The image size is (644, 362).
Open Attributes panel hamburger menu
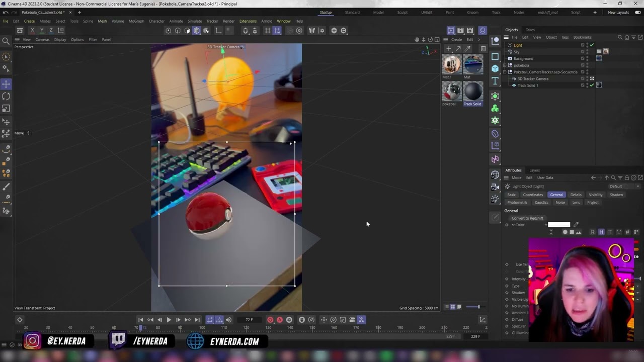pyautogui.click(x=507, y=177)
